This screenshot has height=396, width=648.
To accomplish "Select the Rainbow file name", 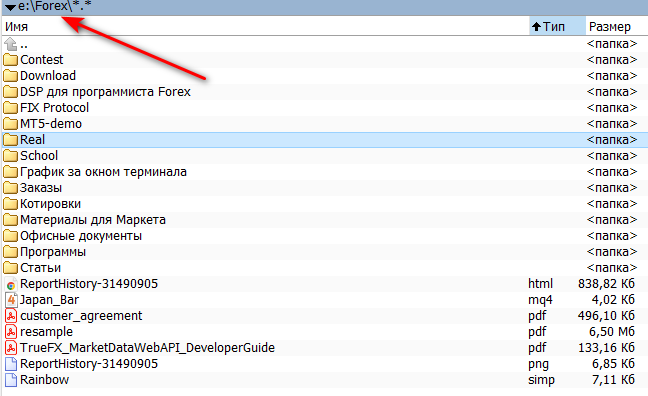I will point(45,380).
